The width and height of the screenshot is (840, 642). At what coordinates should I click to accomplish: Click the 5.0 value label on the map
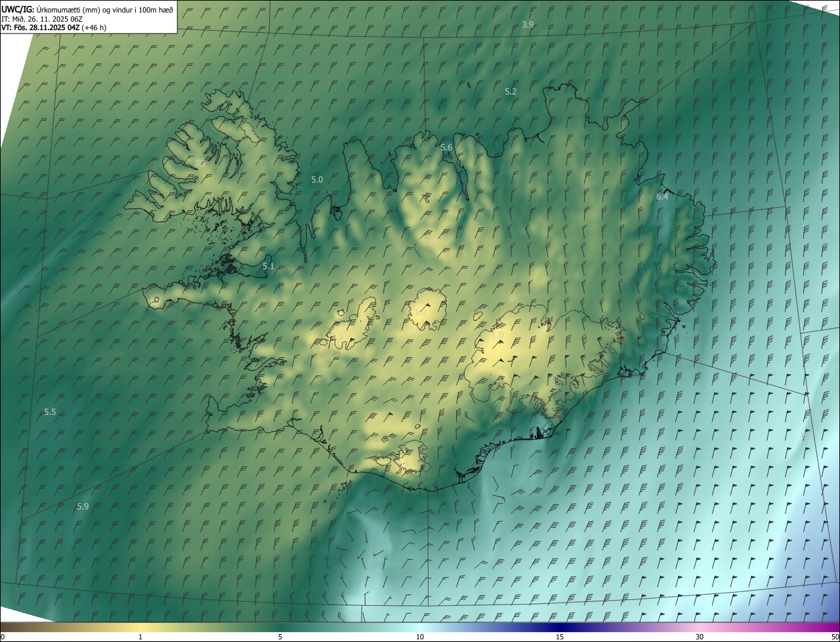tap(317, 179)
